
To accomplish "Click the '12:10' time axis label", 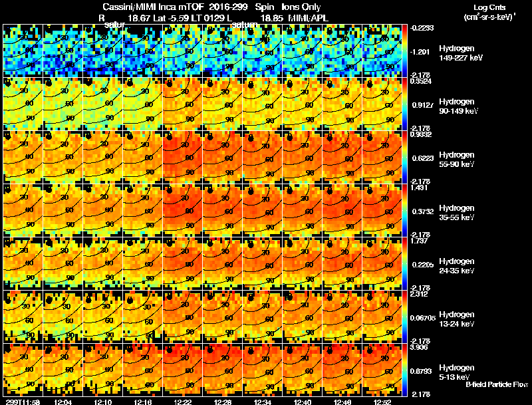I will 103,402.
